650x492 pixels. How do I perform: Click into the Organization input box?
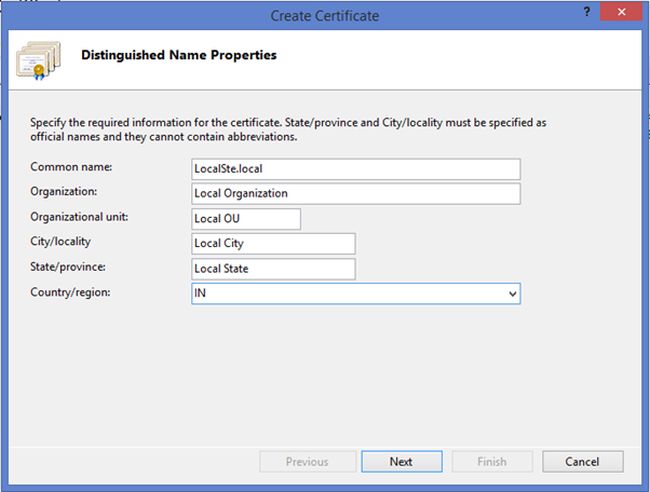coord(355,194)
